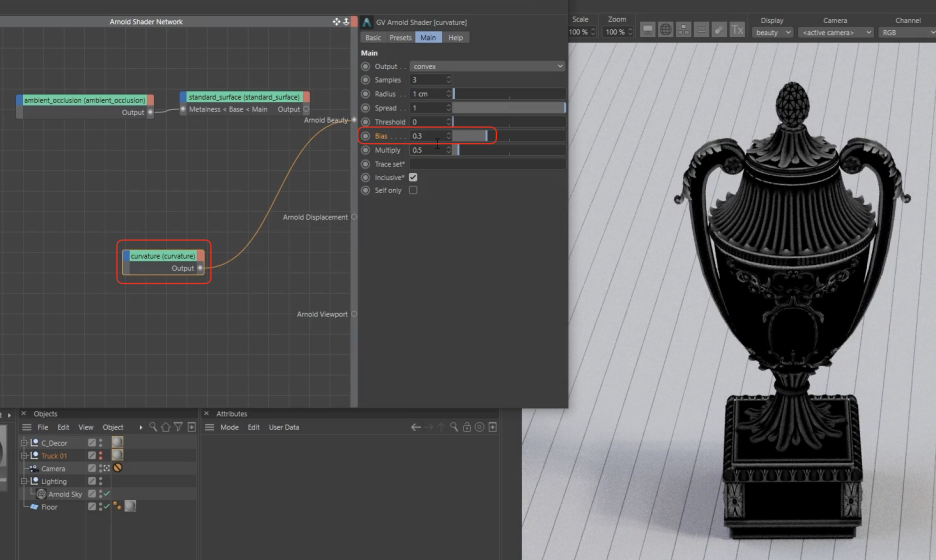Toggle the layer checkbox for C_Decor

click(92, 442)
